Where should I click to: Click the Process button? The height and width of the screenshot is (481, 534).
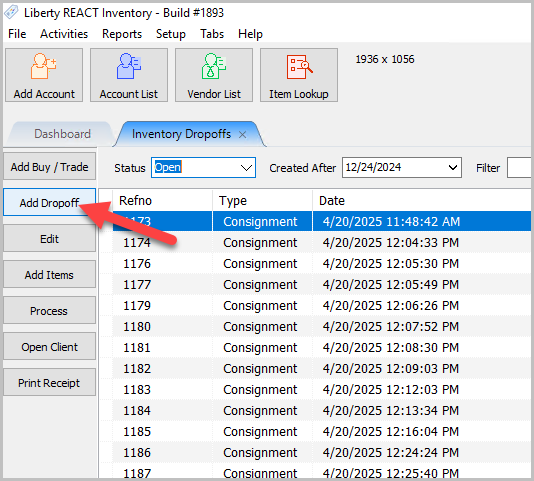49,310
